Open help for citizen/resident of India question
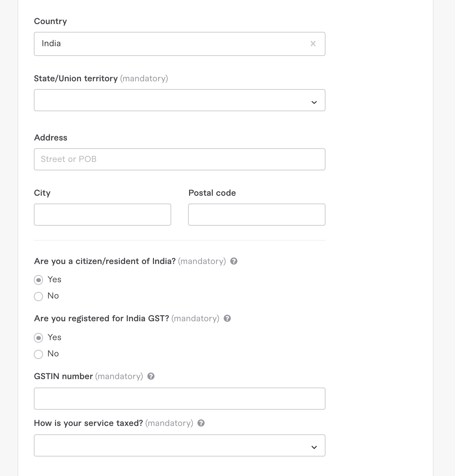 pos(234,261)
